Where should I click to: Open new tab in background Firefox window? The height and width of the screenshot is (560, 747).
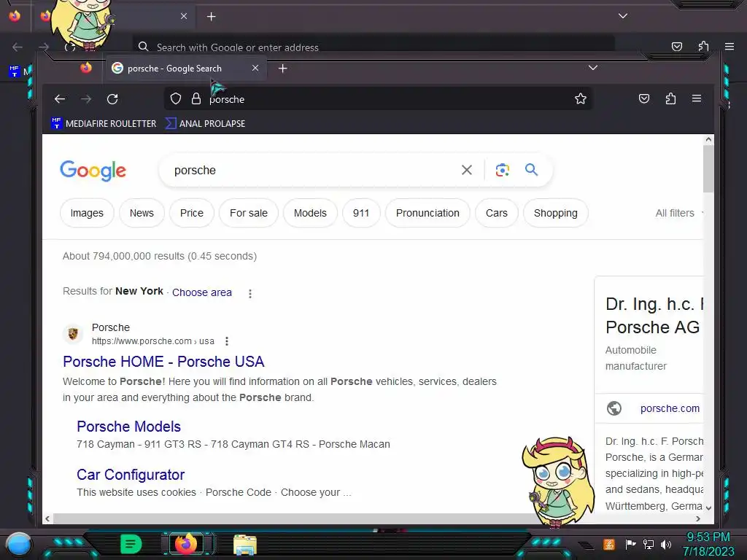click(212, 17)
